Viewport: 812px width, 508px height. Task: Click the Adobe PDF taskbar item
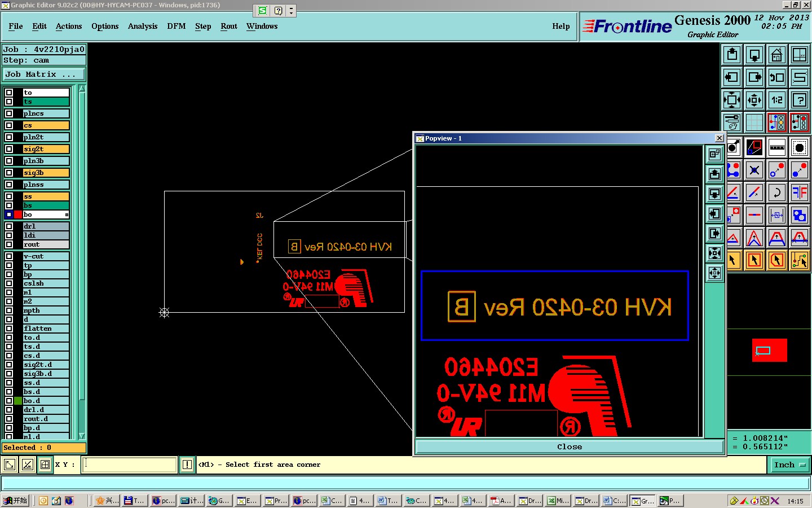tap(501, 501)
